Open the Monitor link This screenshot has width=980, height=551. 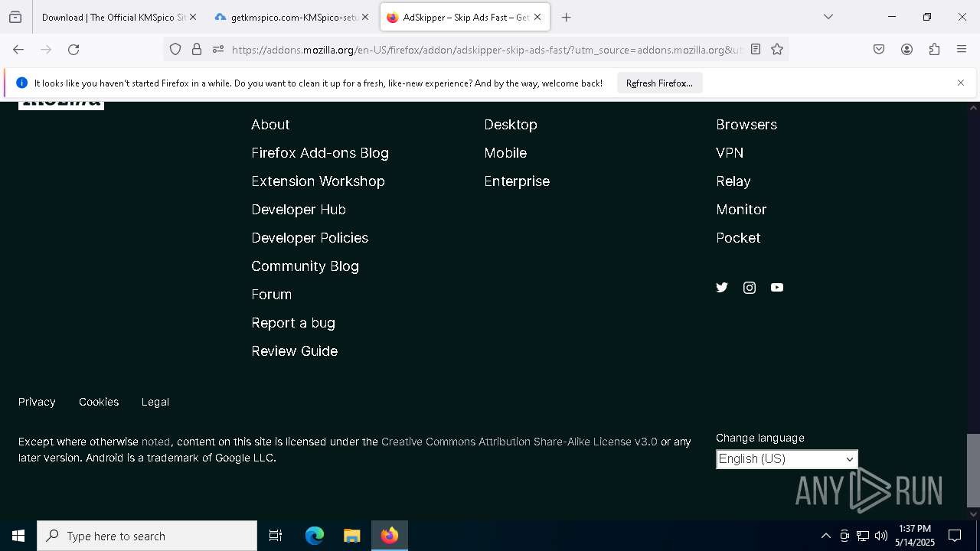tap(741, 210)
